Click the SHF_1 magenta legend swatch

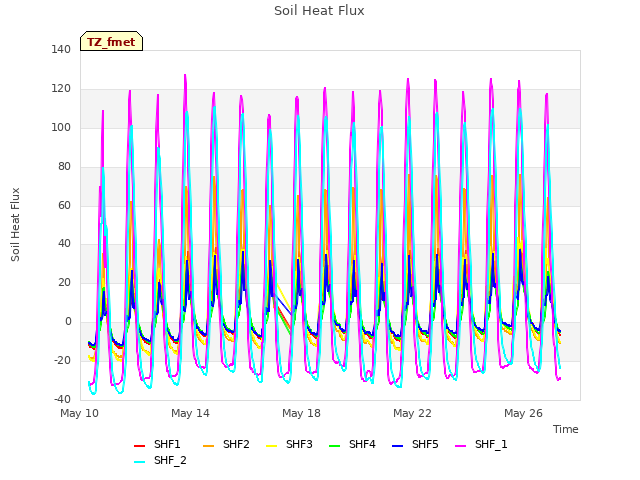point(460,446)
